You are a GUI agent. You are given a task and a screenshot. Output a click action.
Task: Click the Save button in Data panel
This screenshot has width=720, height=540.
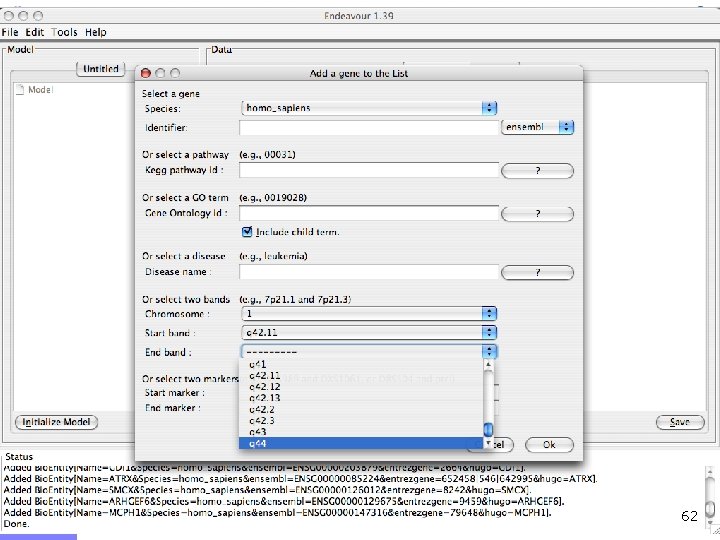[680, 422]
